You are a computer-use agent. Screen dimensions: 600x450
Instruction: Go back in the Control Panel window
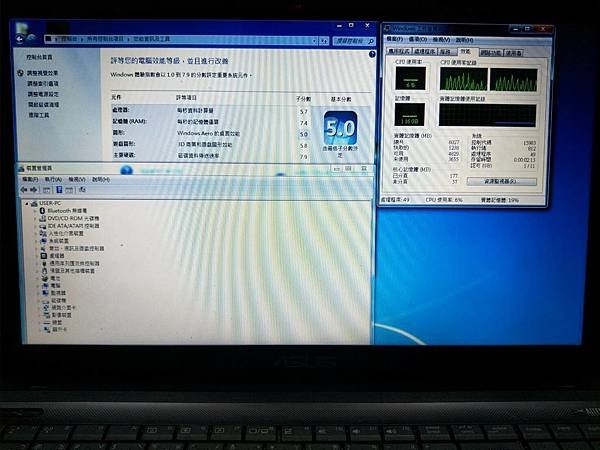[x=19, y=39]
